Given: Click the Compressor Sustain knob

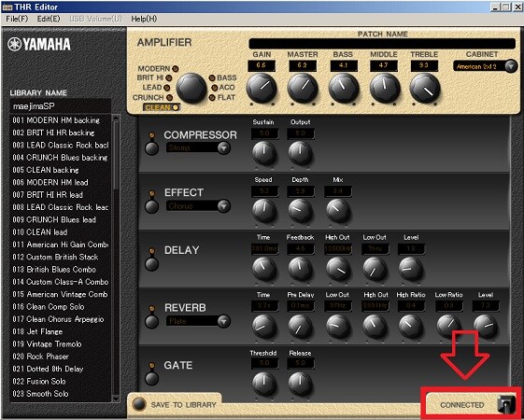Looking at the screenshot, I should pos(264,153).
